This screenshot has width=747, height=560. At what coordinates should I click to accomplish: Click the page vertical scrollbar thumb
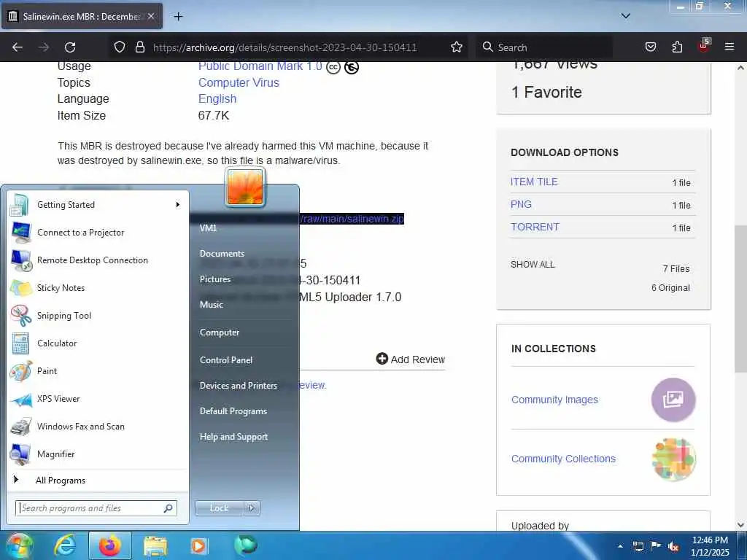pyautogui.click(x=740, y=298)
